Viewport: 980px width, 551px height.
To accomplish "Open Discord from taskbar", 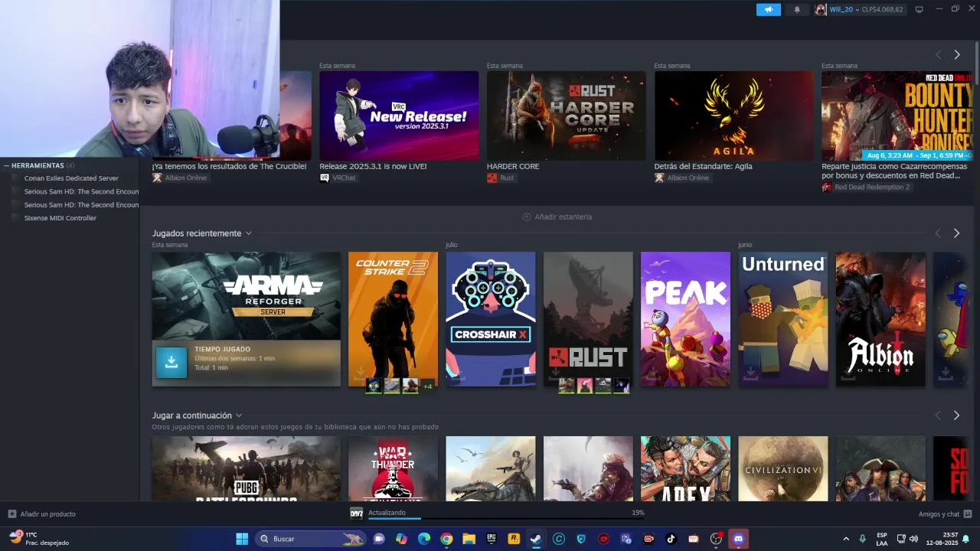I will click(x=738, y=539).
